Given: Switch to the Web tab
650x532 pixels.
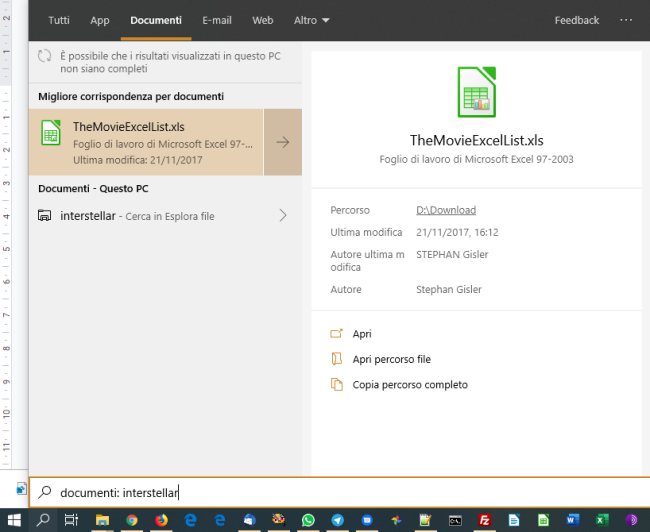Looking at the screenshot, I should click(x=262, y=20).
